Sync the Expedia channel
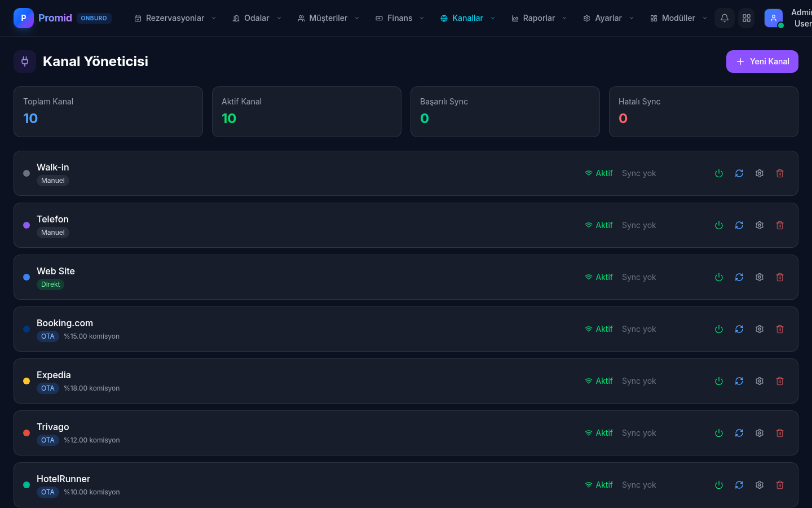Image resolution: width=812 pixels, height=508 pixels. (739, 381)
